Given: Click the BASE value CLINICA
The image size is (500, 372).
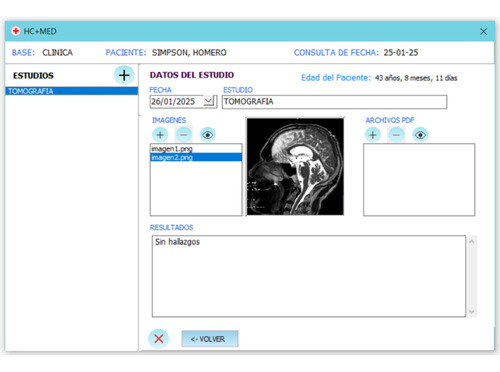Looking at the screenshot, I should click(x=57, y=53).
